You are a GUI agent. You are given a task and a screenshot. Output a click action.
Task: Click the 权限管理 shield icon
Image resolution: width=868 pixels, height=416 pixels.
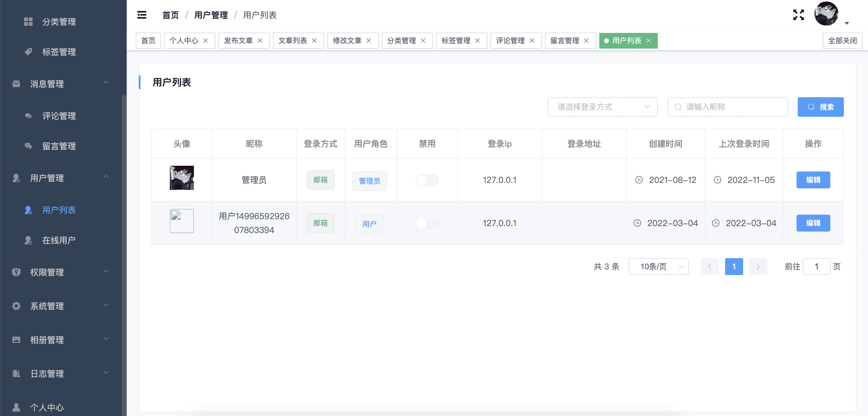[16, 272]
